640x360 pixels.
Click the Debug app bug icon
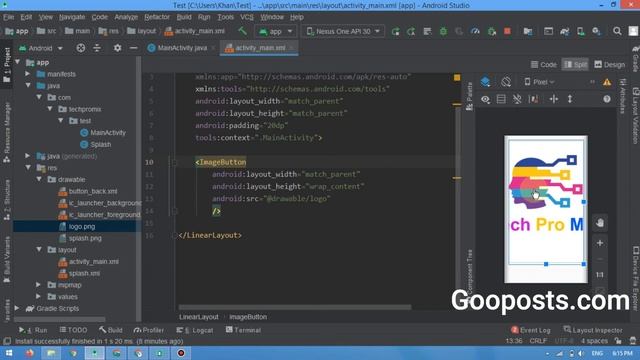click(x=443, y=31)
